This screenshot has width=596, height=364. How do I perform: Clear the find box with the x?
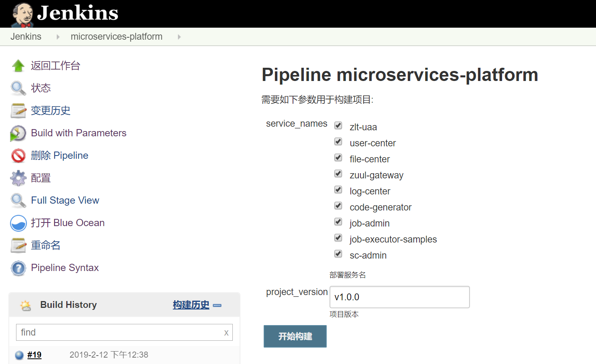(226, 333)
